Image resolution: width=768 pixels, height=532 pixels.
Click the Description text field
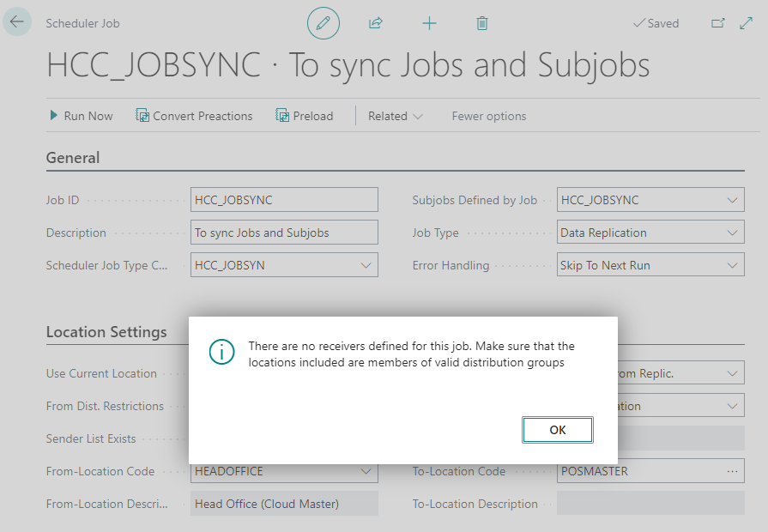tap(283, 233)
